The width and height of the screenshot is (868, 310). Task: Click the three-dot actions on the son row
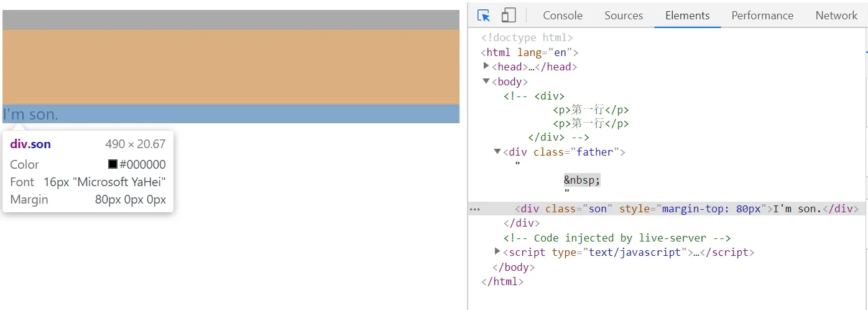[475, 209]
